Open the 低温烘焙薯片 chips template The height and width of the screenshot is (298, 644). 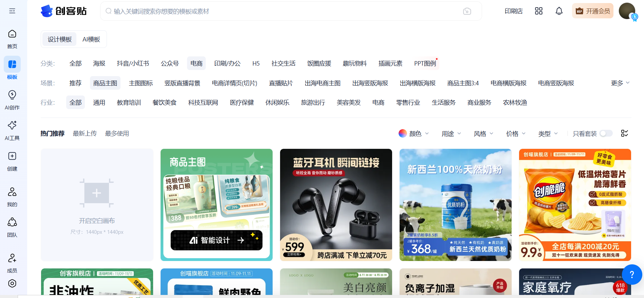coord(575,205)
